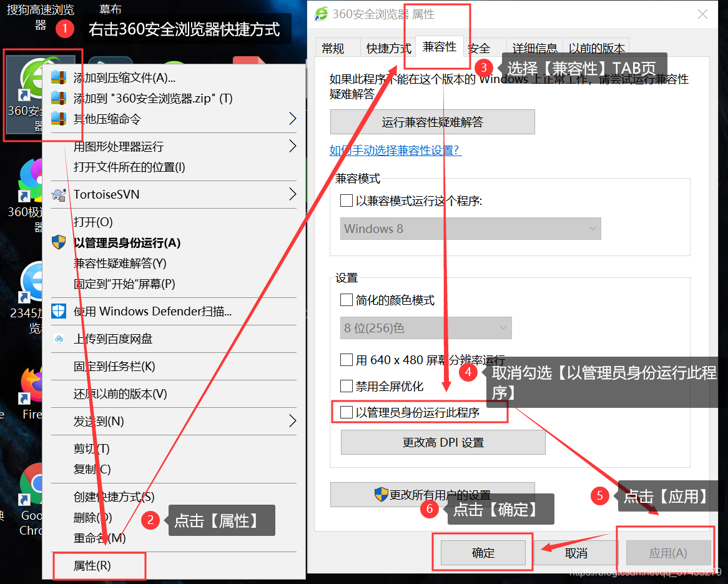
Task: Select 兼容性疑难解答(Y) menu entry
Action: point(174,263)
